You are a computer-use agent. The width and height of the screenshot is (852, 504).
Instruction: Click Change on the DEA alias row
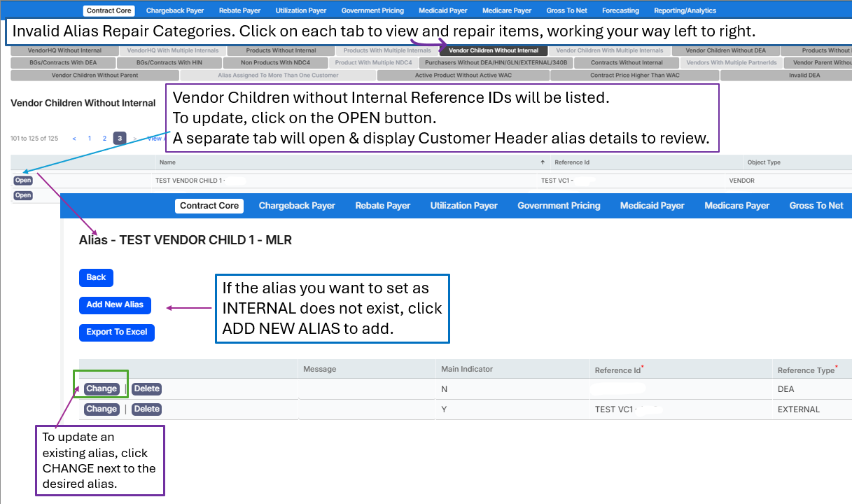coord(102,388)
